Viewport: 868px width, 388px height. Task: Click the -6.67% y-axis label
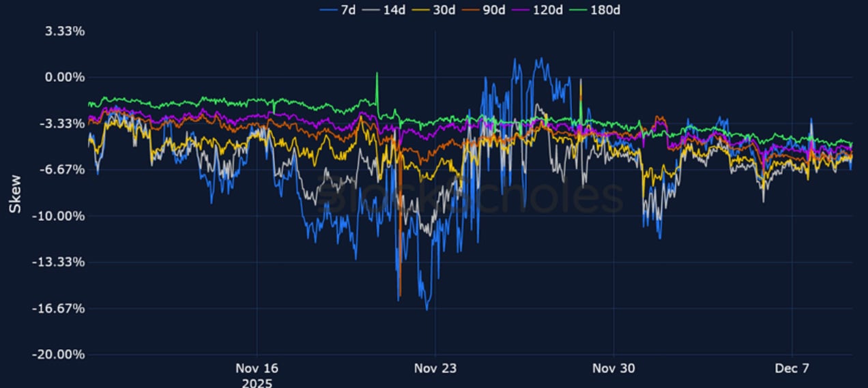point(63,170)
